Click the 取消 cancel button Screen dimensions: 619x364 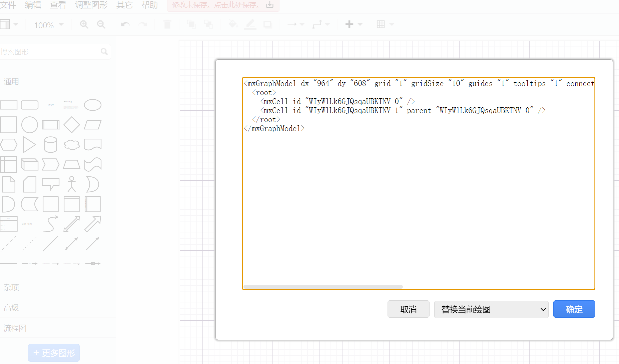408,309
